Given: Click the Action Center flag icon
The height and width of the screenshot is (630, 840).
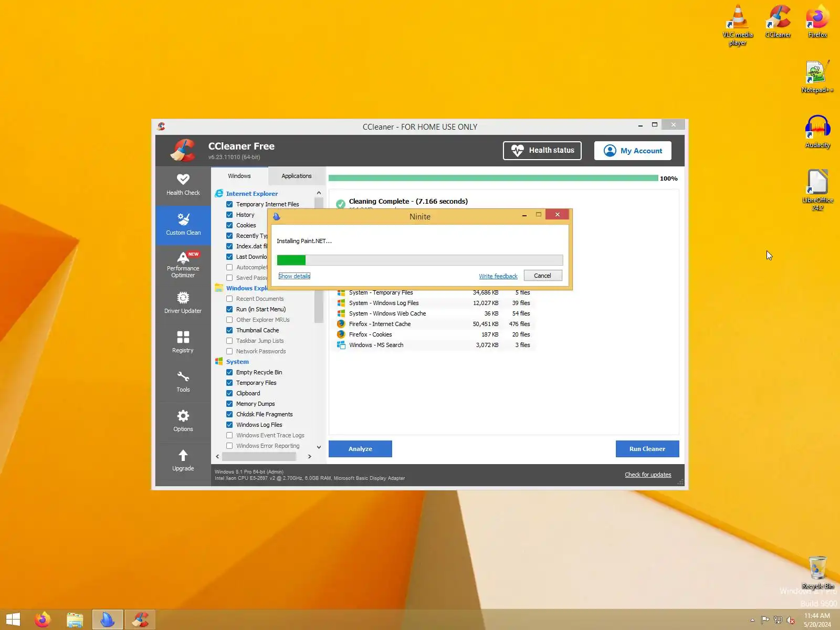Looking at the screenshot, I should click(x=765, y=620).
